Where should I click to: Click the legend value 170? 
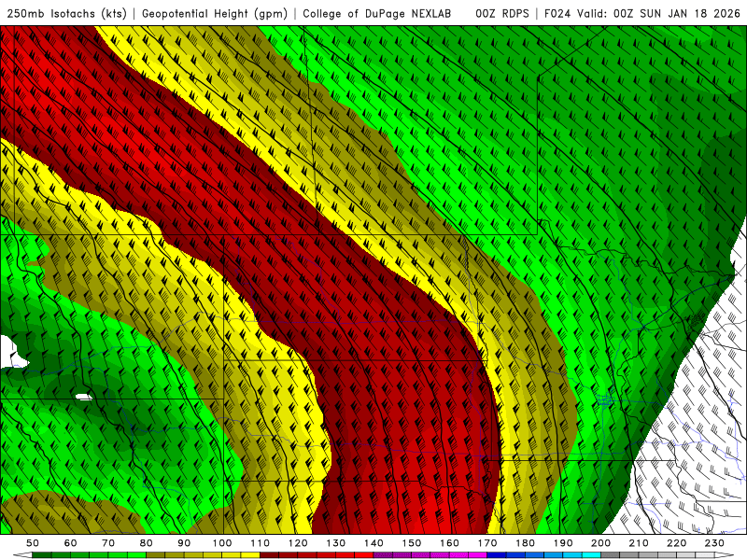(487, 543)
